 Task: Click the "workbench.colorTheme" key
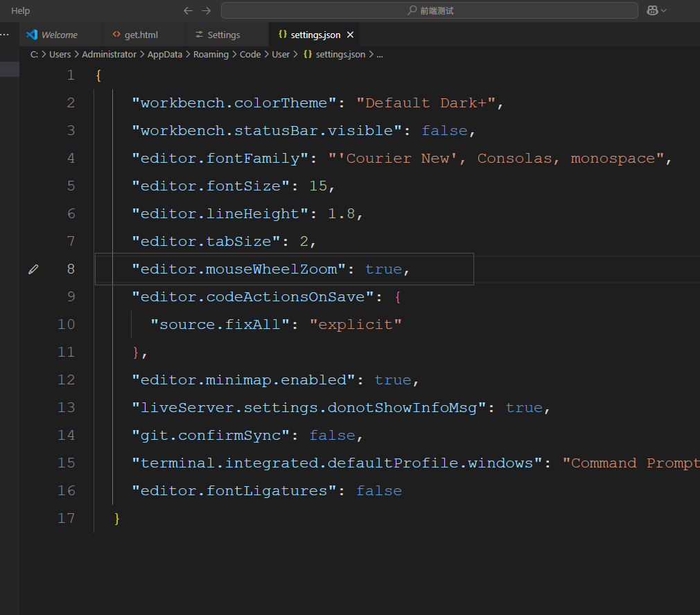234,103
